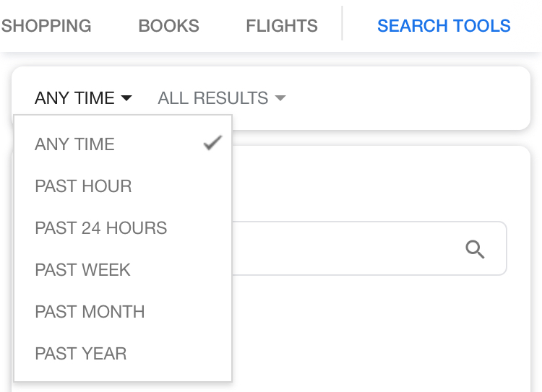Open the ALL RESULTS dropdown
The image size is (542, 392).
coord(215,98)
